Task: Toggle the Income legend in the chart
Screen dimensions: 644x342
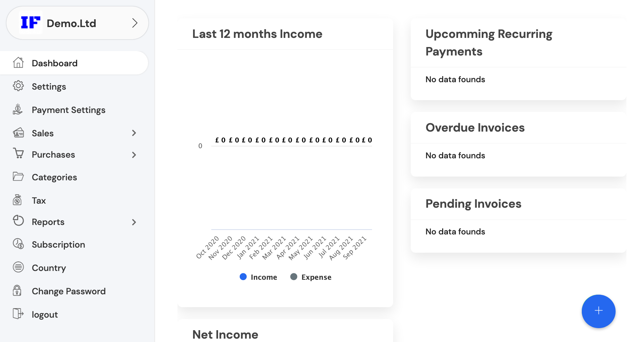Action: click(x=258, y=277)
